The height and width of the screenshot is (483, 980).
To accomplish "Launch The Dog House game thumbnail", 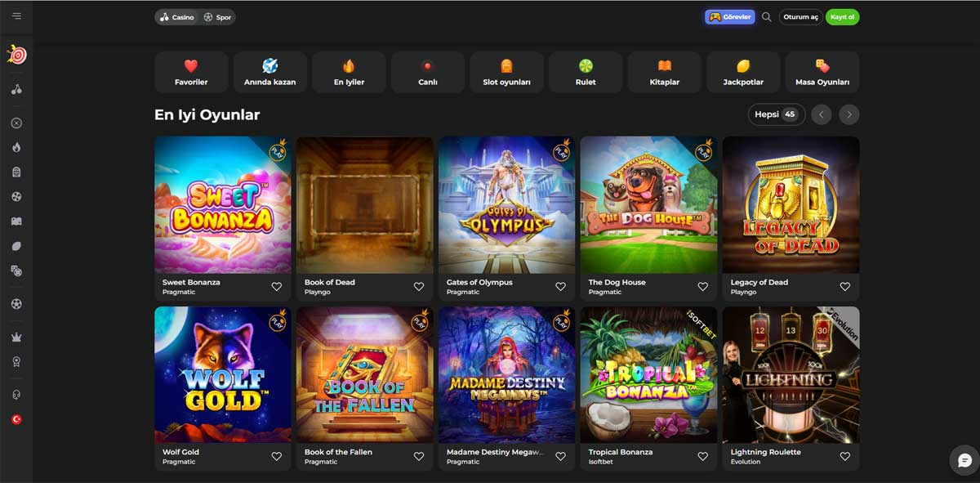I will pyautogui.click(x=648, y=205).
